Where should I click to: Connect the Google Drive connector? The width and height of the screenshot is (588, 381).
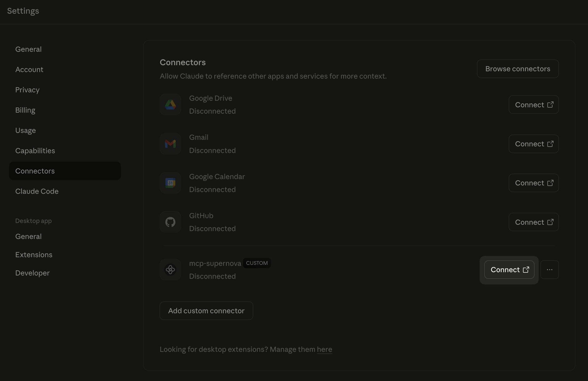[x=533, y=105]
